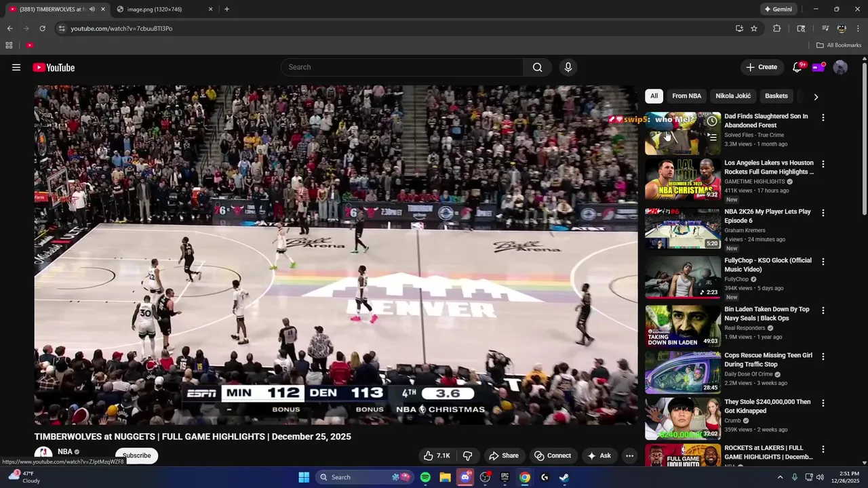Viewport: 868px width, 488px height.
Task: Show hidden system tray icons chevron
Action: (780, 477)
